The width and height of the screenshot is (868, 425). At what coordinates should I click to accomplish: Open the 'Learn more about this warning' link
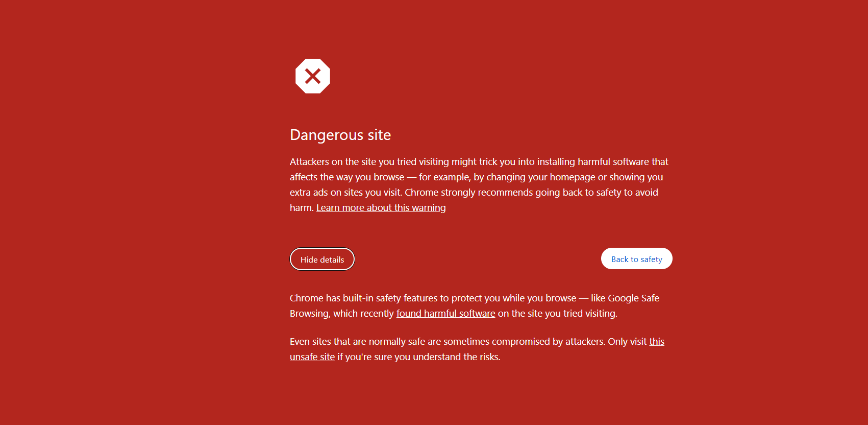tap(381, 208)
